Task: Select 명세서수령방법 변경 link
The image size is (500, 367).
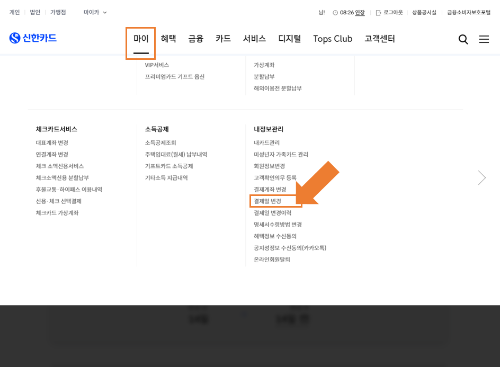Action: point(278,224)
